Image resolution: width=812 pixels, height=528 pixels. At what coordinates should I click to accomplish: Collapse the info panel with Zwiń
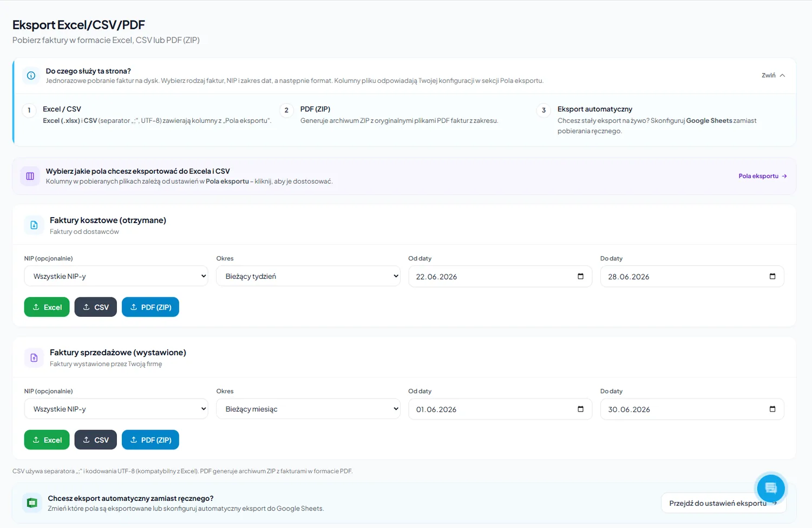click(773, 75)
